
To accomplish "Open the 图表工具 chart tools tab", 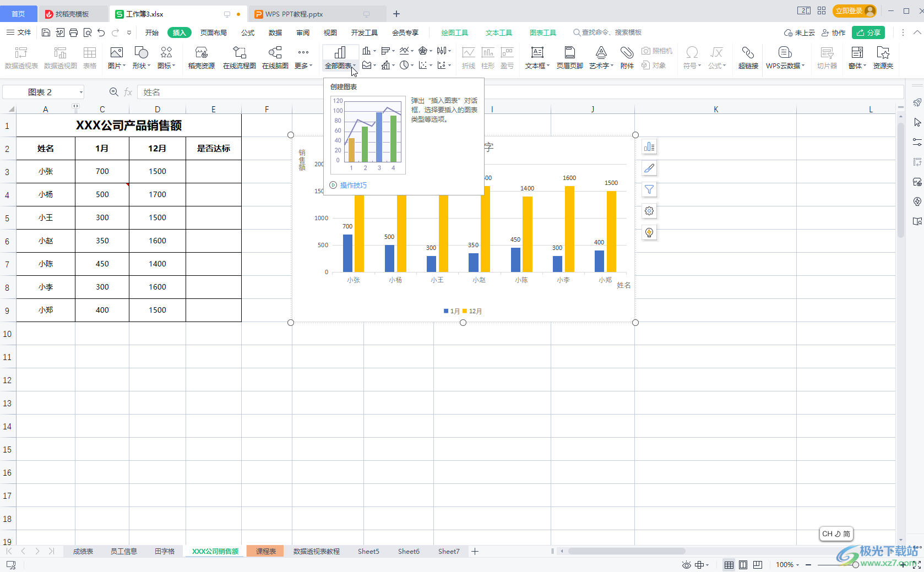I will point(543,32).
